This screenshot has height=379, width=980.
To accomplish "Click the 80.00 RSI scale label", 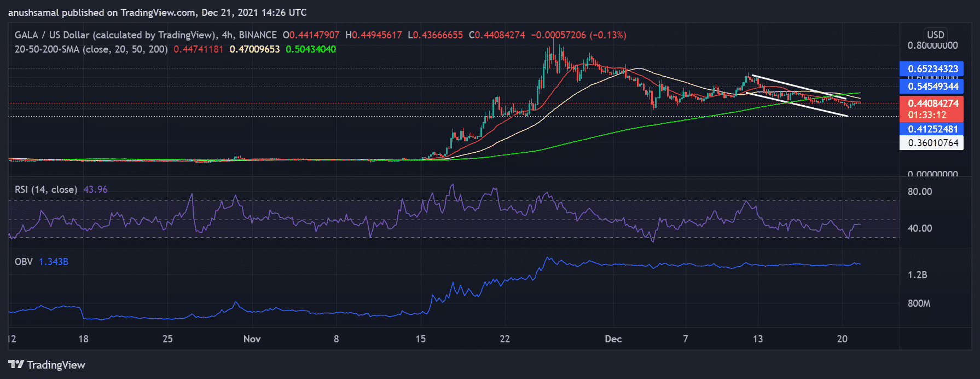I will click(919, 192).
